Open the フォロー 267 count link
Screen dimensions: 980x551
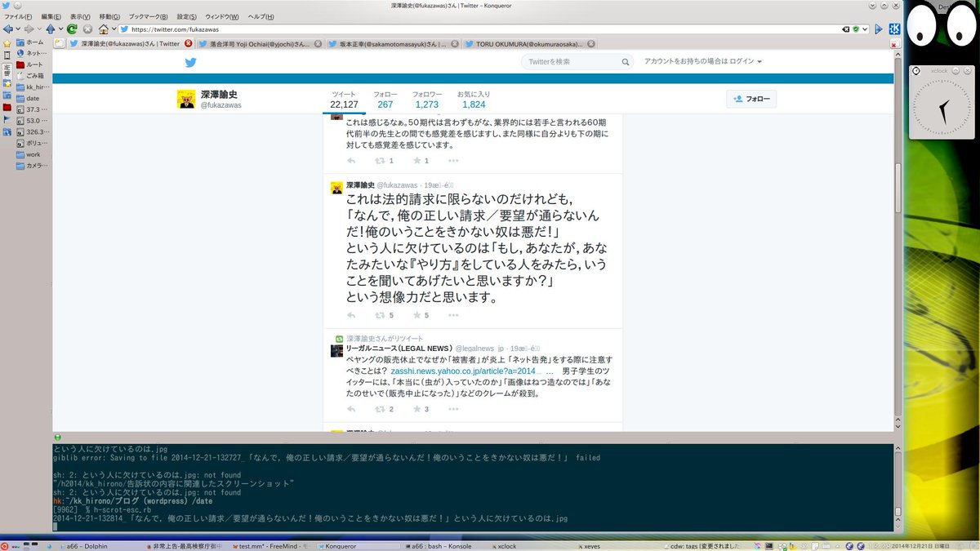pyautogui.click(x=385, y=100)
